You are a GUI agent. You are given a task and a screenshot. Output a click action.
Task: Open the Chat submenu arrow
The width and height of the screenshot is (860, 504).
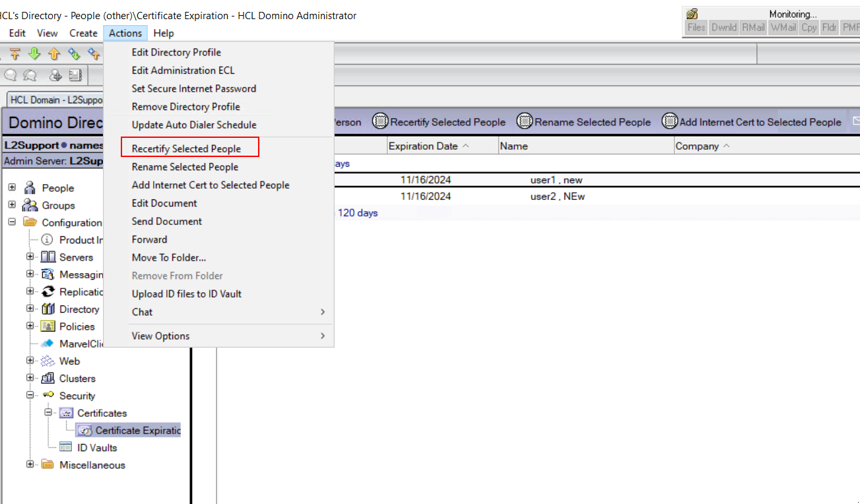(323, 312)
